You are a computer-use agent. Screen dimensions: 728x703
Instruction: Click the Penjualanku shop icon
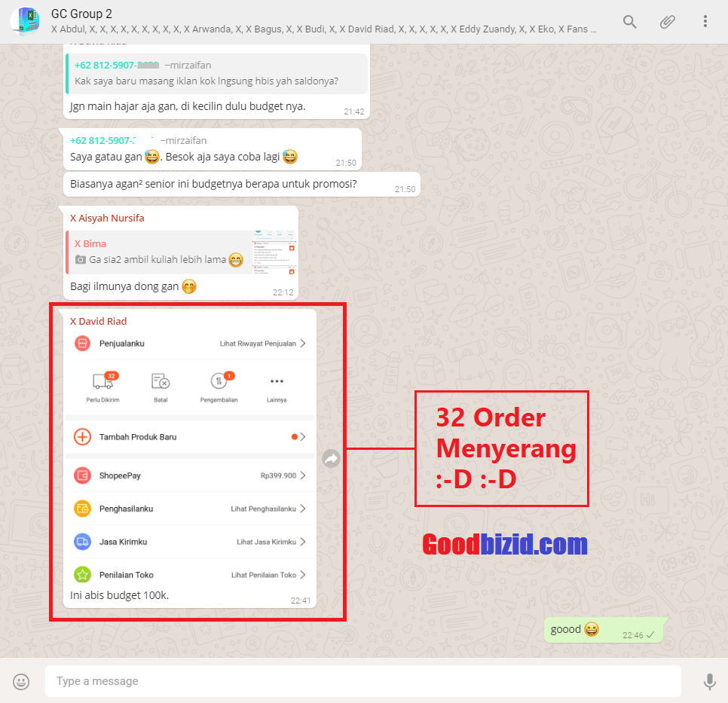point(82,344)
